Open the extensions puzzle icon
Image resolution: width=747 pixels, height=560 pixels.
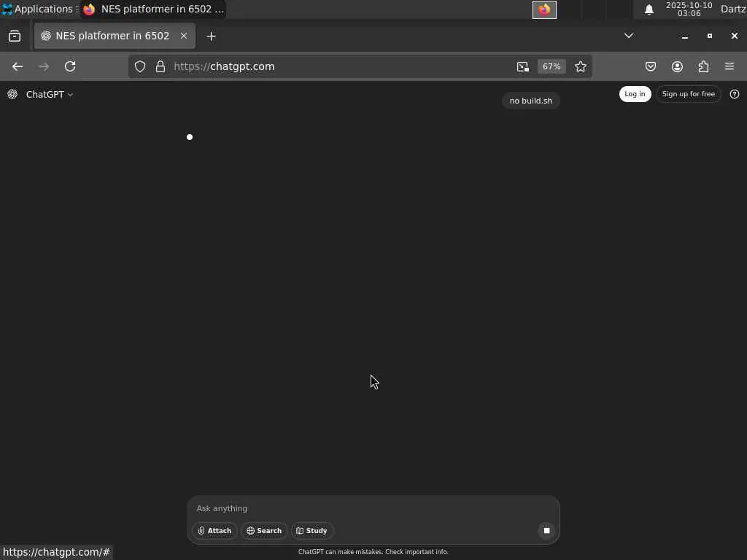[704, 66]
